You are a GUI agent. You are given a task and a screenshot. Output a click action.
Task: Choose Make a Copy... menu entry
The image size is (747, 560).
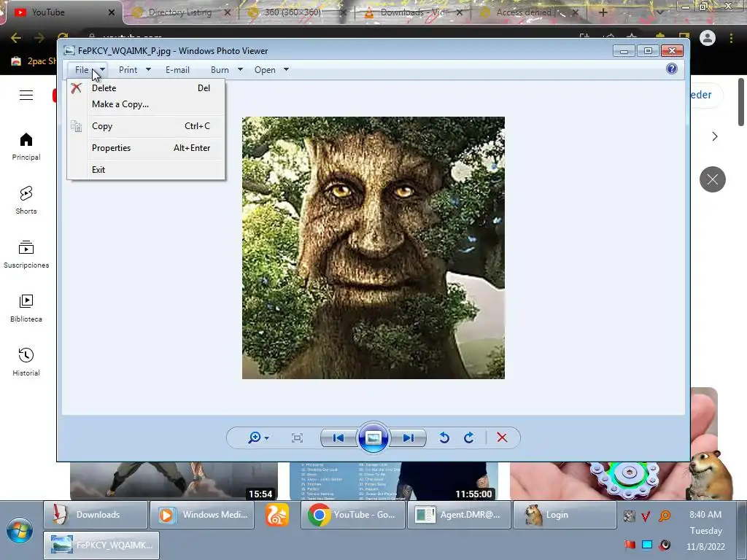tap(146, 104)
